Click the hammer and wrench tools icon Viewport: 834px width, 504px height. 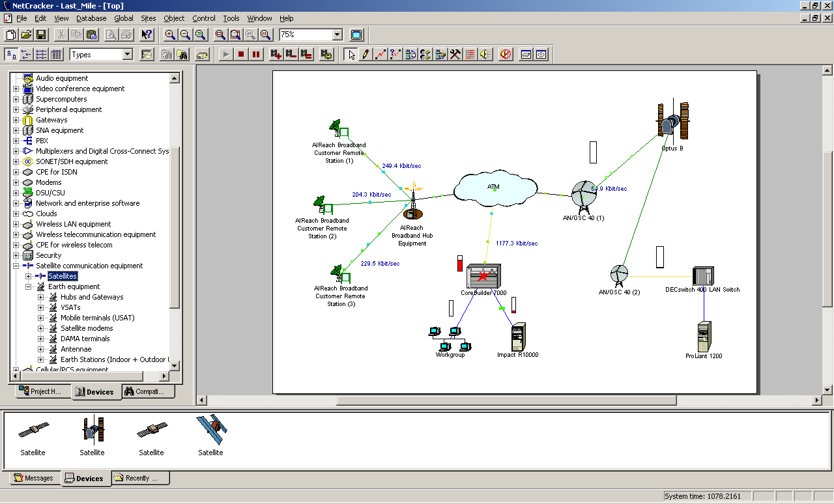455,55
